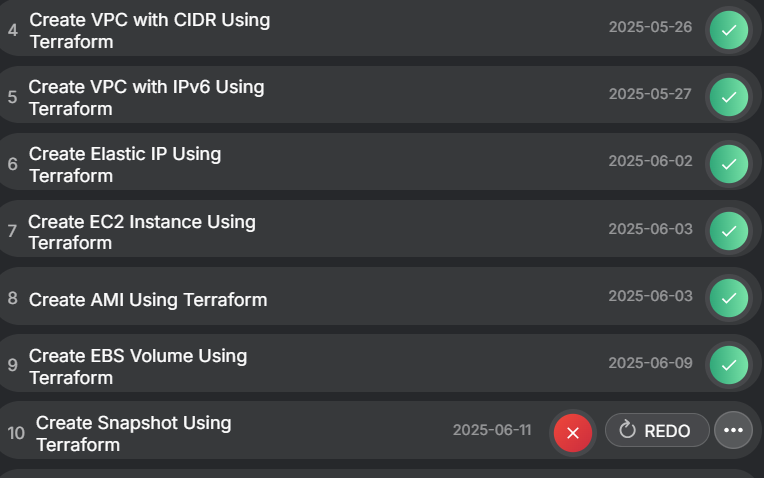Viewport: 764px width, 478px height.
Task: Click the 2025-06-09 date on EBS Volume task
Action: (x=650, y=362)
